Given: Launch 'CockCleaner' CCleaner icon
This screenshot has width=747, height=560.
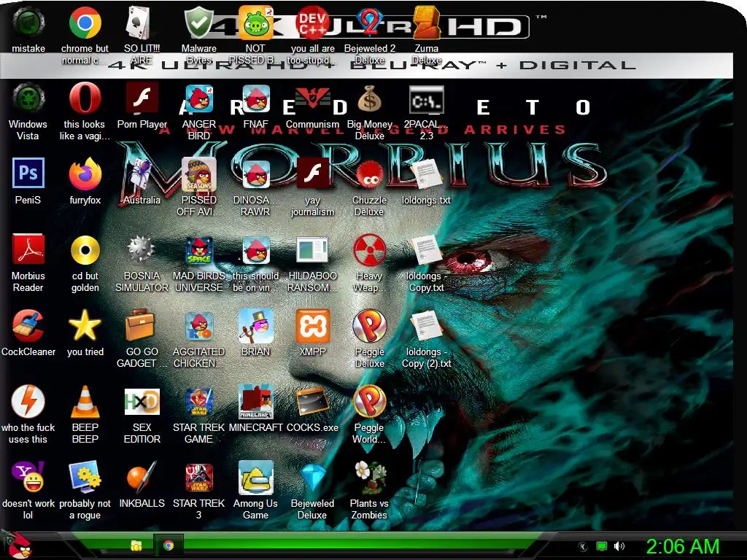Looking at the screenshot, I should coord(28,326).
